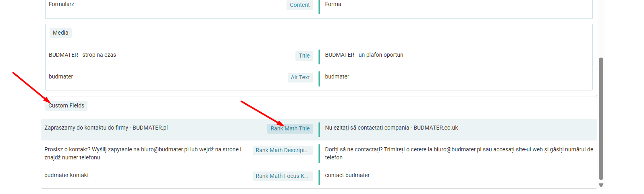Click the scroll down arrow
Screen dimensions: 644x194
[601, 185]
